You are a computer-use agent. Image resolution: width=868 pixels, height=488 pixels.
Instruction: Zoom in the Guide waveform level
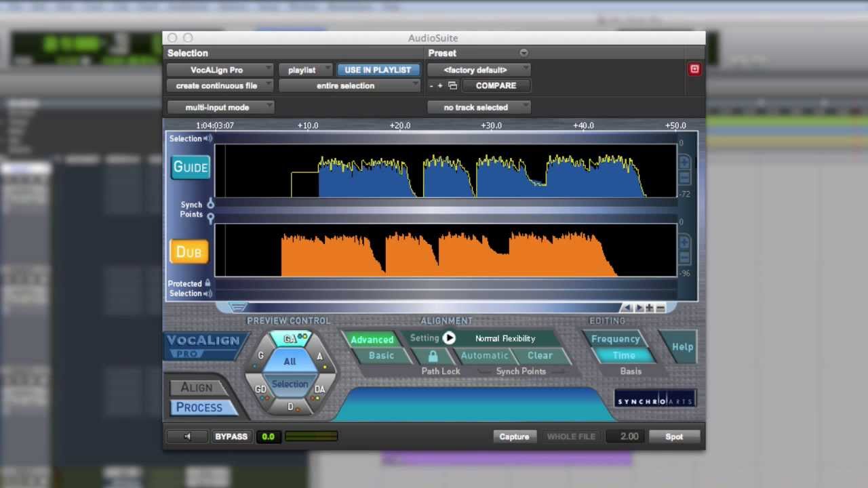[x=684, y=163]
